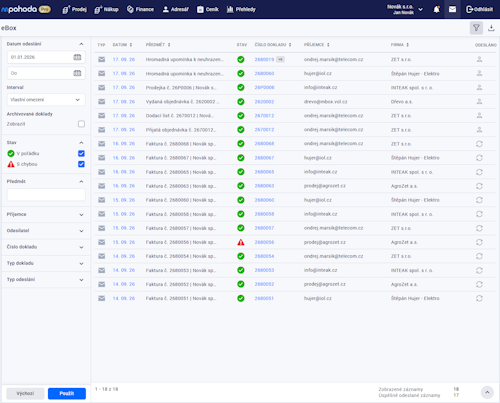This screenshot has height=403, width=500.
Task: Expand the 'Příjemce' filter section
Action: point(46,214)
